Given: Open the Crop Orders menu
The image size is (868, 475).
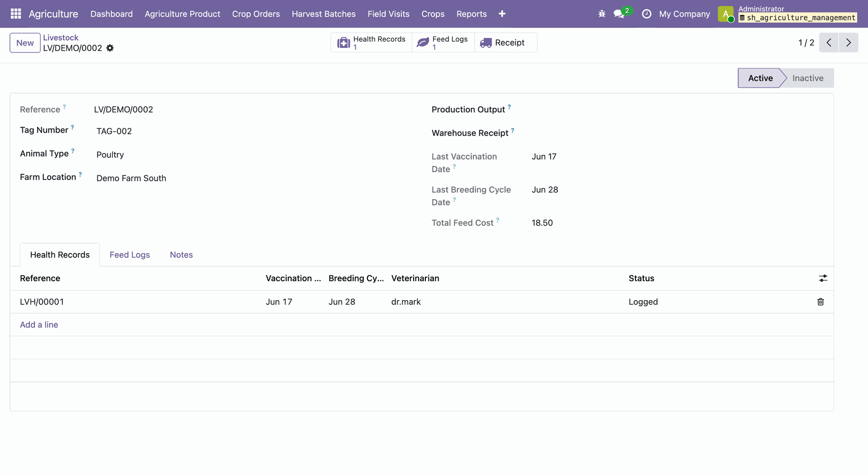Looking at the screenshot, I should click(x=256, y=14).
